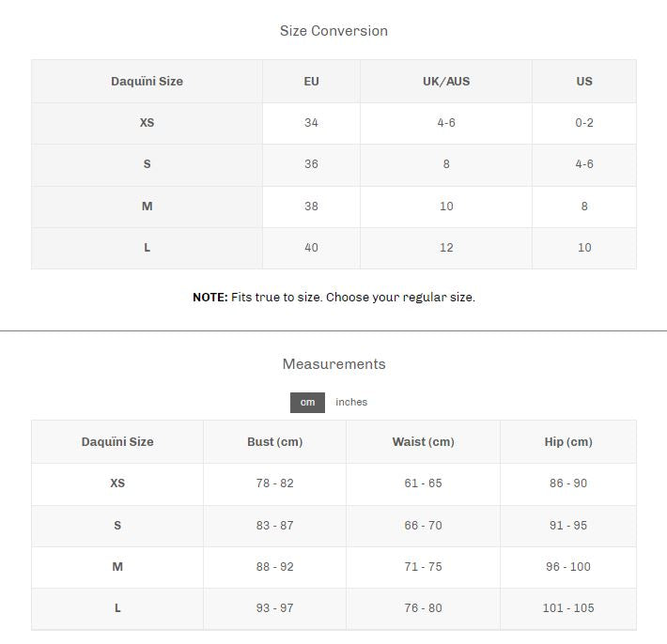
Task: Select the EU column header
Action: coord(311,82)
